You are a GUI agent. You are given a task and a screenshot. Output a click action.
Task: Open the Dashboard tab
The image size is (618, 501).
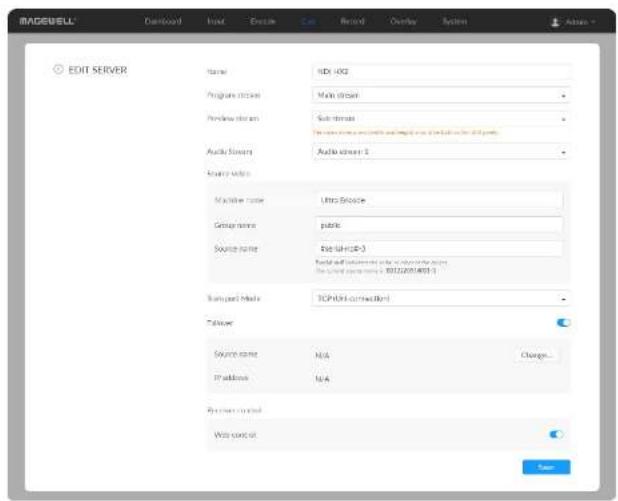point(163,21)
